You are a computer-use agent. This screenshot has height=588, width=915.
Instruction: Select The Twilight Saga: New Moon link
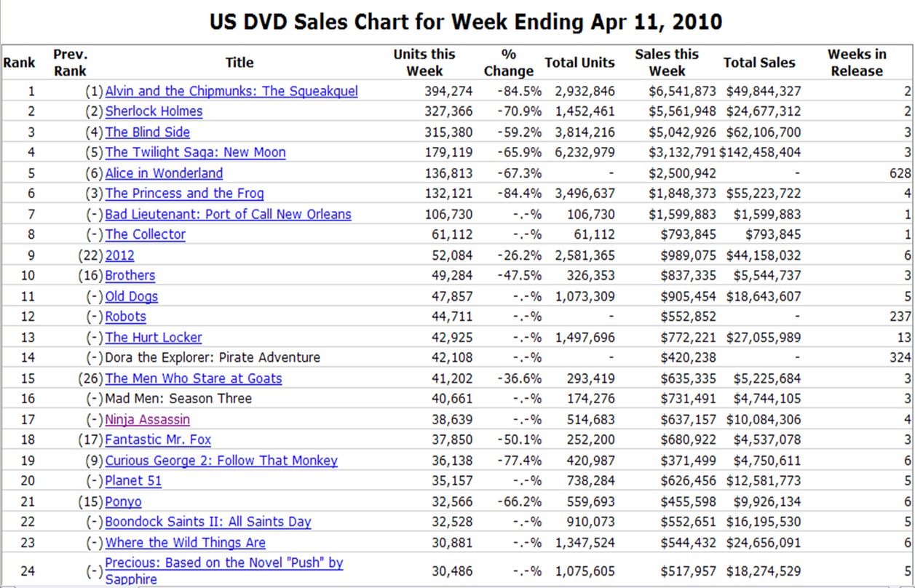(195, 153)
